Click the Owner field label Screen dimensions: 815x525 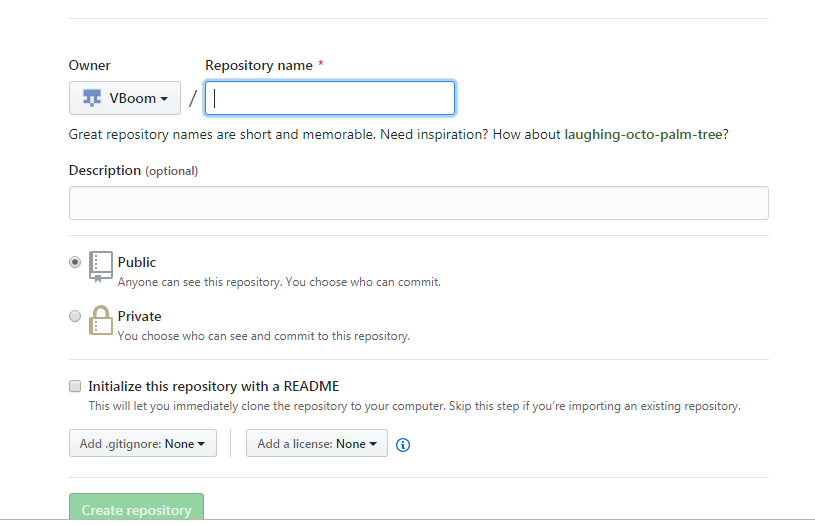[89, 65]
